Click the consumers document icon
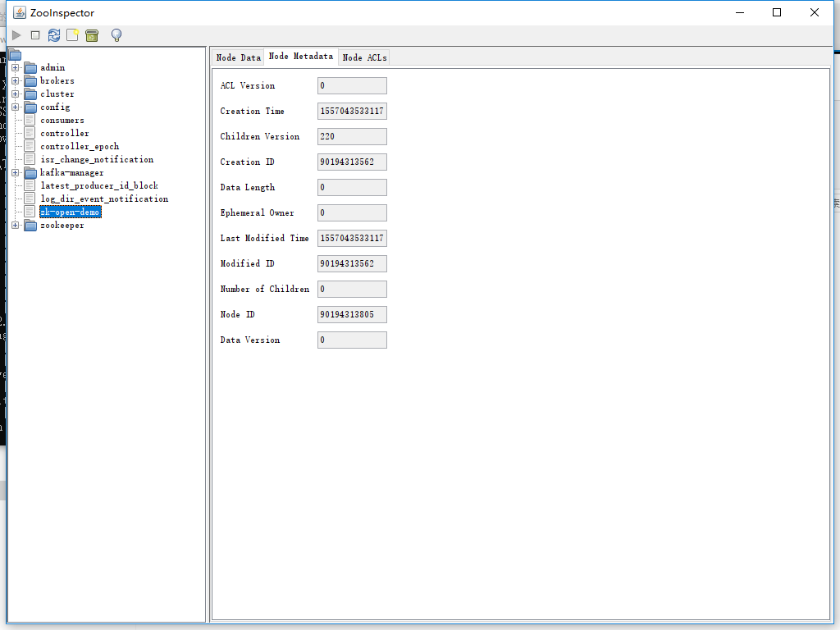840x630 pixels. 30,120
